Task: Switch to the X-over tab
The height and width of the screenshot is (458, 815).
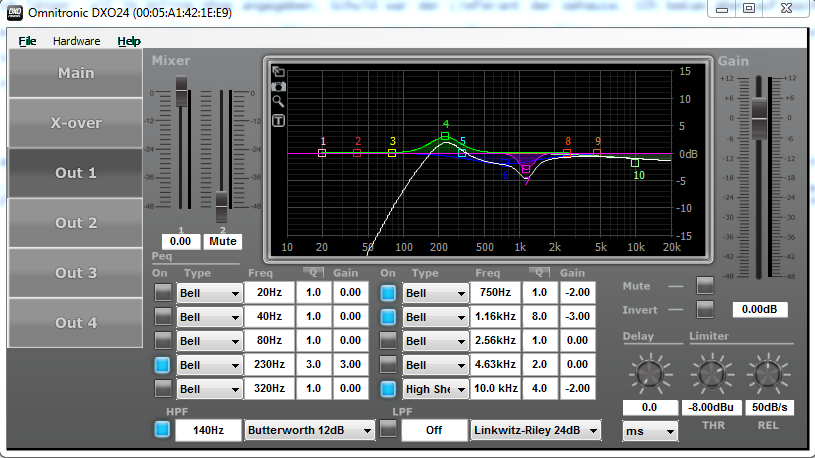Action: pos(75,123)
